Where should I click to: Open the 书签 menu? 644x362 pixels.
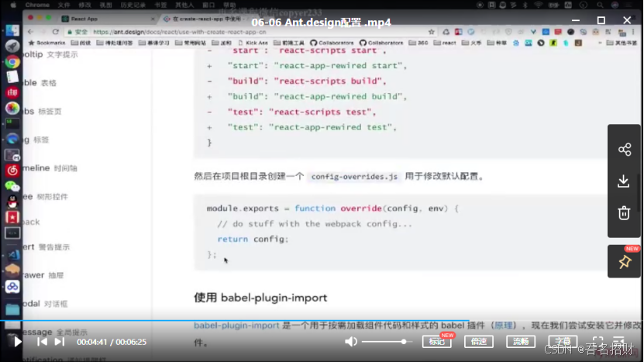pos(160,5)
